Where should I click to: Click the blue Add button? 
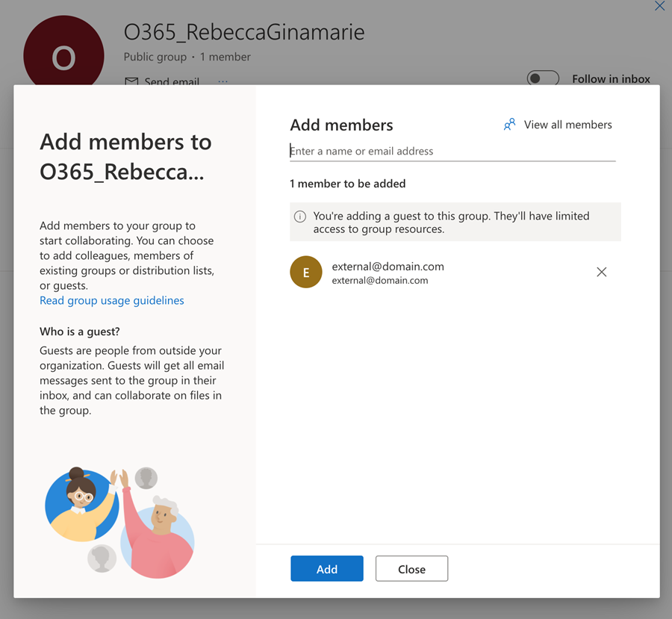(x=326, y=568)
